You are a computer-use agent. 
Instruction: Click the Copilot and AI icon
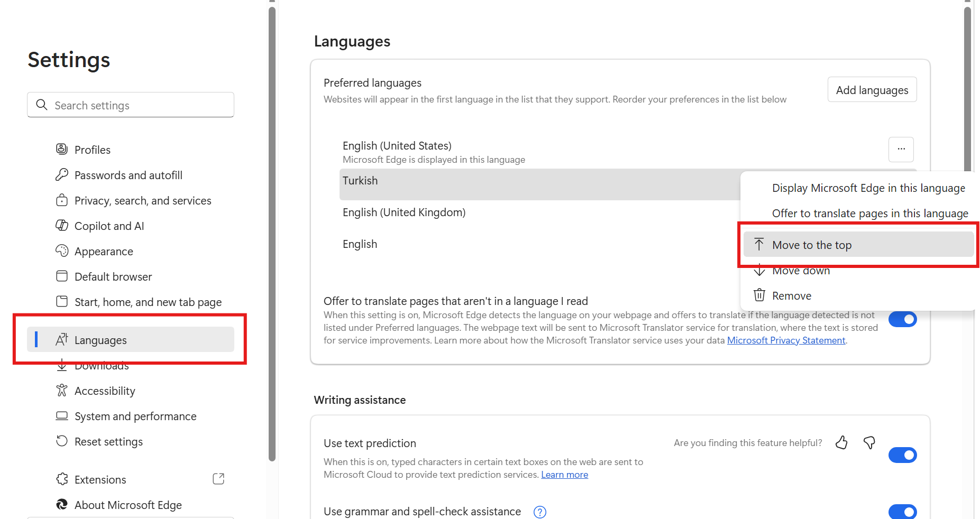pos(62,225)
